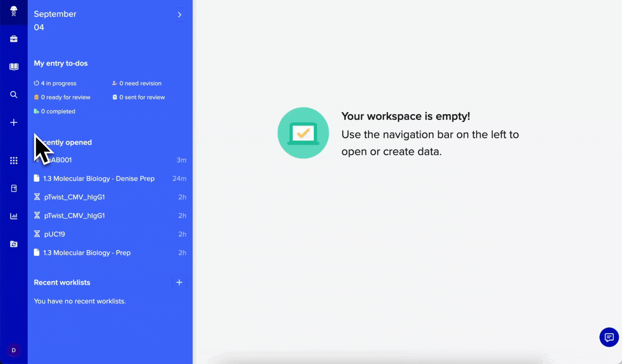Open 1.3 Molecular Biology - Denise Prep entry
Viewport: 622px width, 364px height.
click(x=98, y=179)
